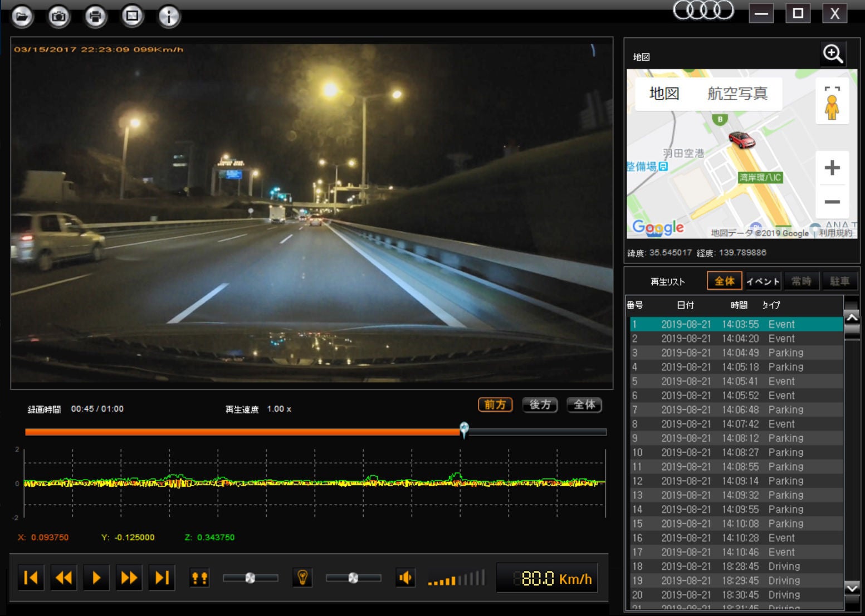Click the video progress bar handle
865x616 pixels.
pyautogui.click(x=464, y=429)
